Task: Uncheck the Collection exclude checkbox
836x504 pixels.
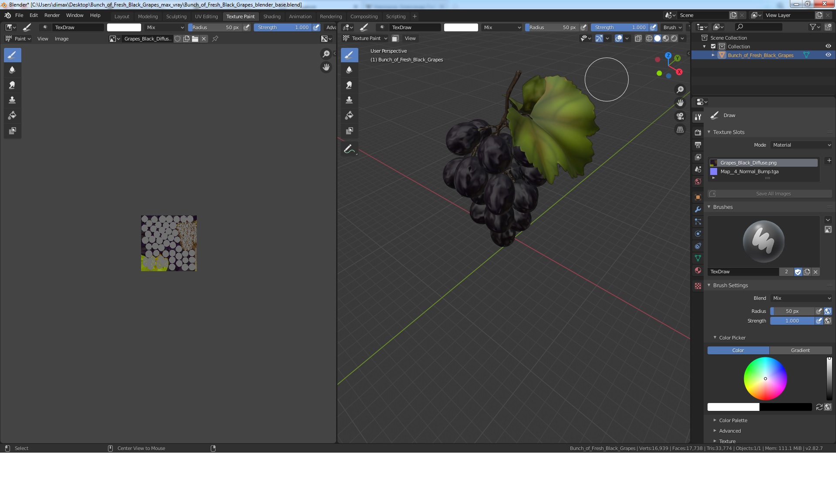Action: click(x=713, y=46)
